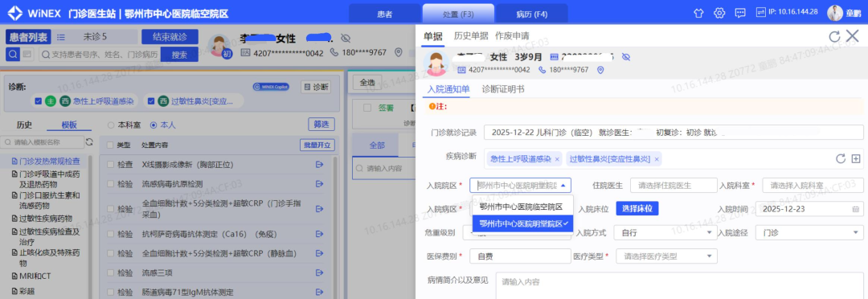Screen dimensions: 868x299
Task: Switch to the 病历 (F4) top tab
Action: coord(531,14)
